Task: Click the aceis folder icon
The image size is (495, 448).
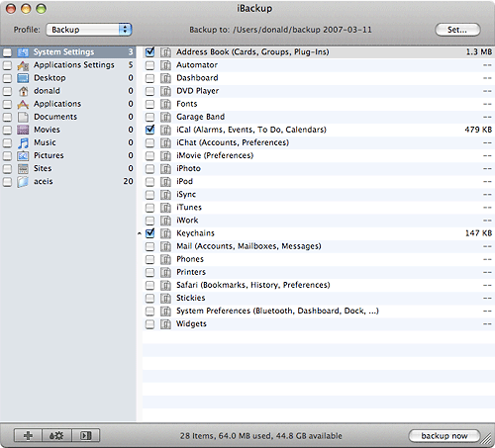Action: [23, 182]
